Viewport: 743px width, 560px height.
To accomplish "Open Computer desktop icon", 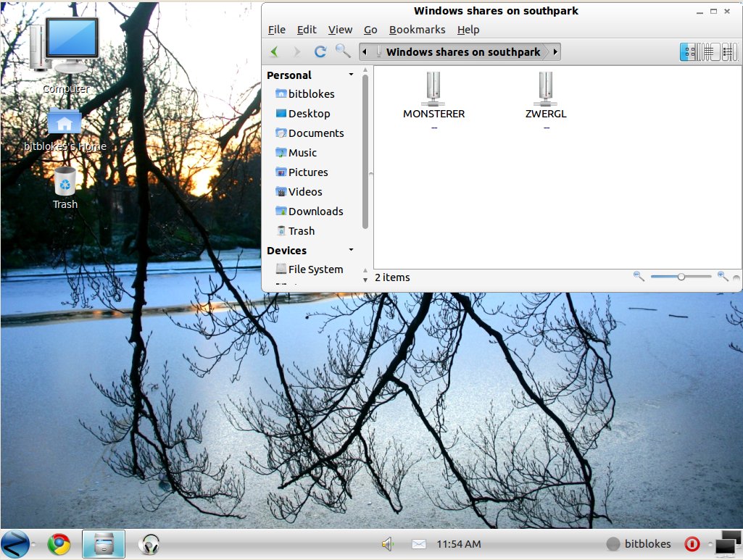I will point(66,56).
